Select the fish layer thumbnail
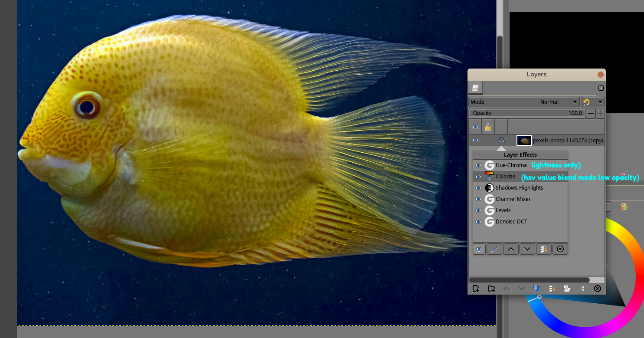Viewport: 644px width, 338px height. (524, 141)
